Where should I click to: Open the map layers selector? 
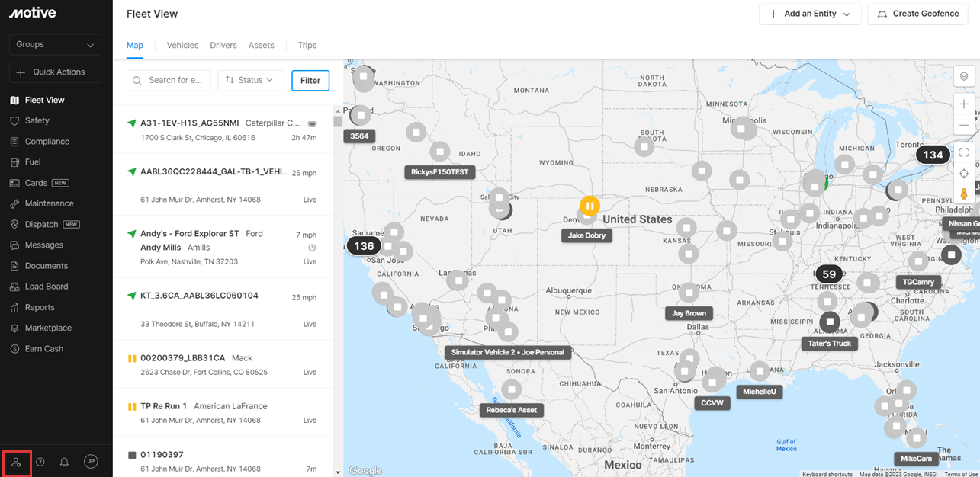(x=964, y=75)
